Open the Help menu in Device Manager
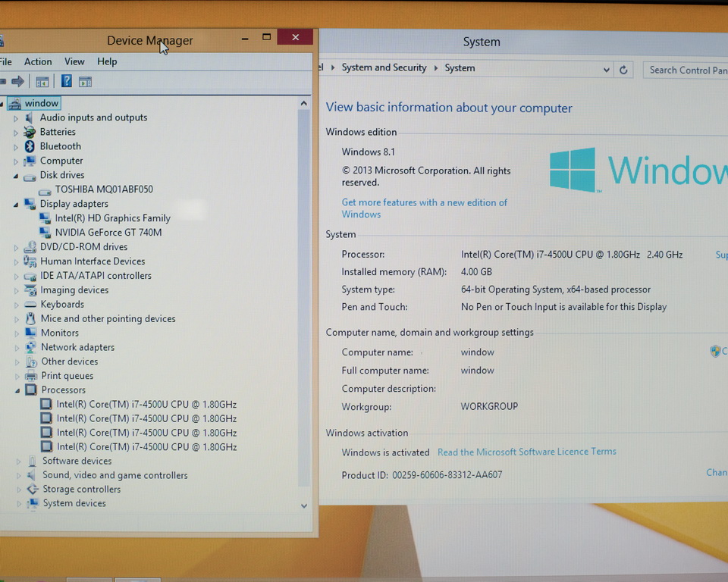The height and width of the screenshot is (582, 728). [x=107, y=61]
